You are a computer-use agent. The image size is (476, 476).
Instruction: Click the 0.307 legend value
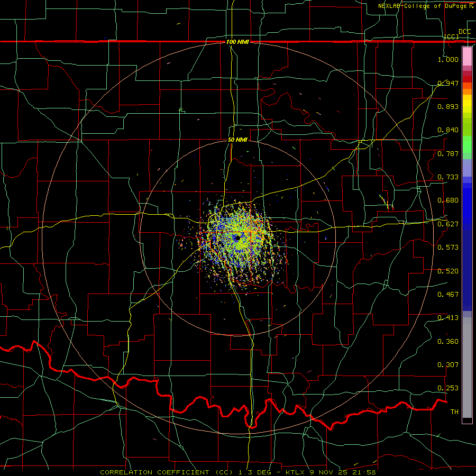[448, 365]
